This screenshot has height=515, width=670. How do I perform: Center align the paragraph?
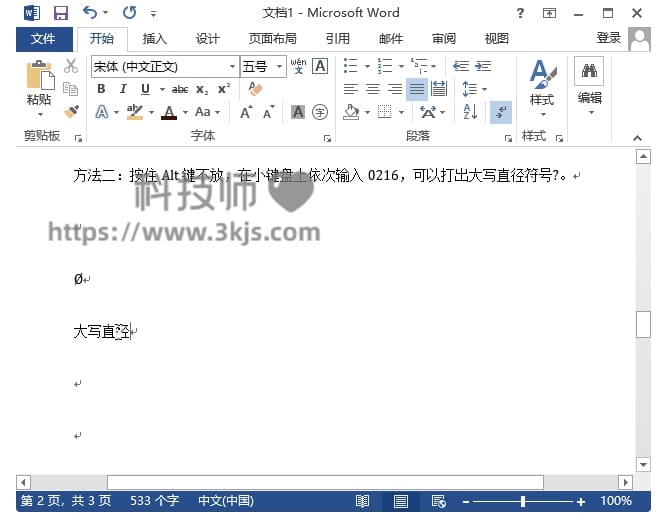point(373,89)
